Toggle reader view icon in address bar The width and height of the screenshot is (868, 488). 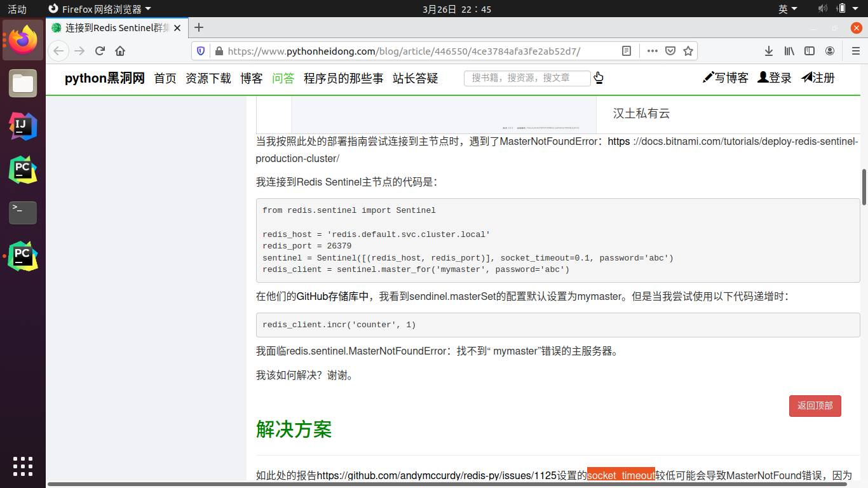click(x=627, y=51)
